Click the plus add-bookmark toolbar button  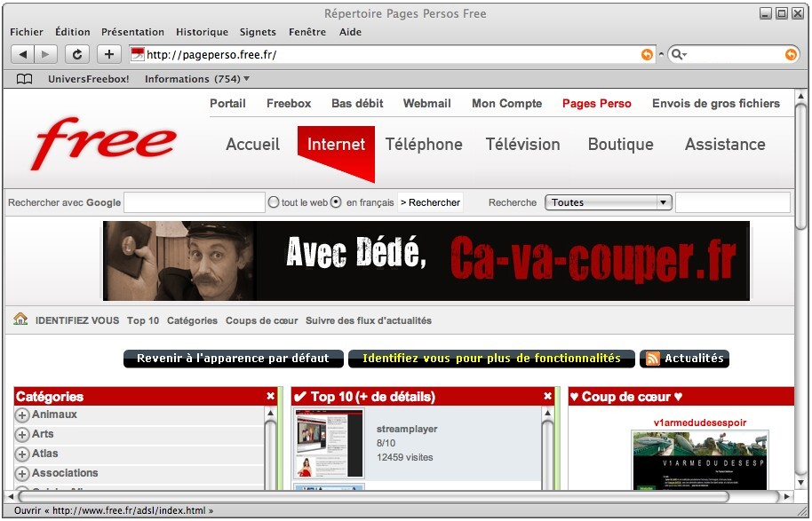point(108,54)
